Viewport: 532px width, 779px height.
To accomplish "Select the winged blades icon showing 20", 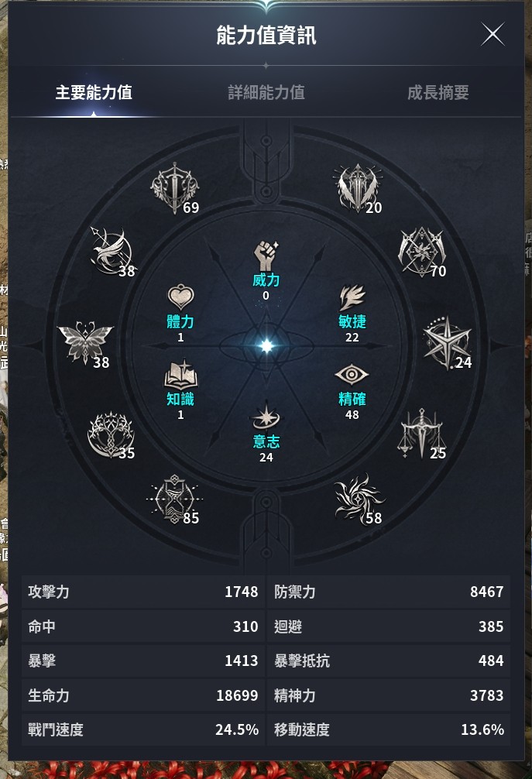I will pyautogui.click(x=358, y=188).
